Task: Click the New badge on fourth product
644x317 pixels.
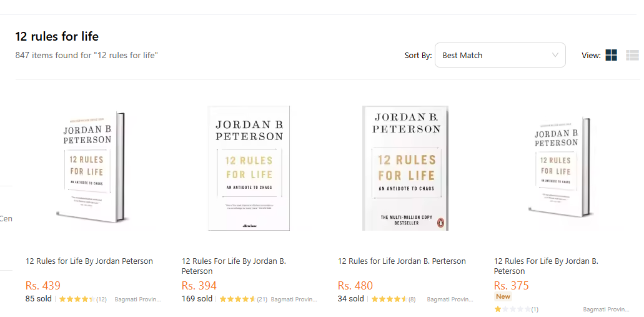Action: (x=503, y=296)
